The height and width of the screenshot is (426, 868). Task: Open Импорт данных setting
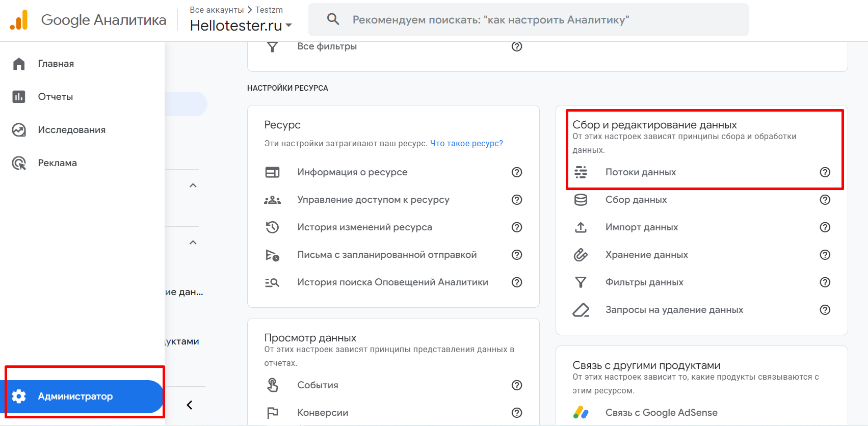[642, 227]
